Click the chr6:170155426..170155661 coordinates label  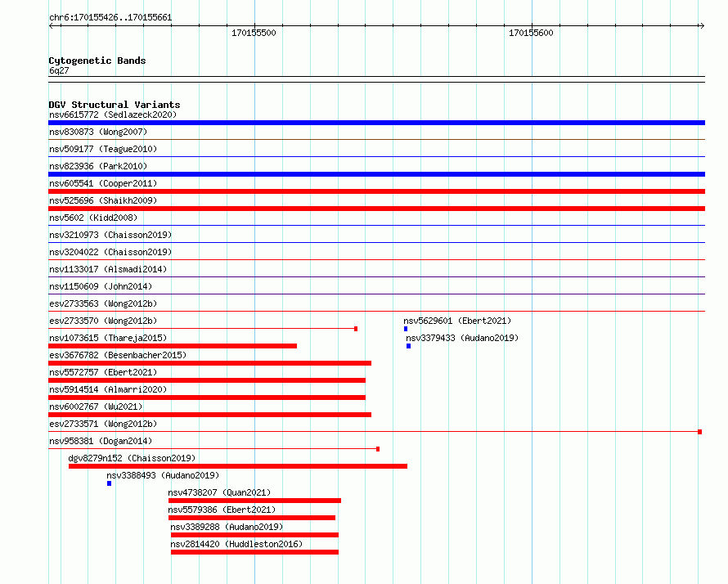110,18
